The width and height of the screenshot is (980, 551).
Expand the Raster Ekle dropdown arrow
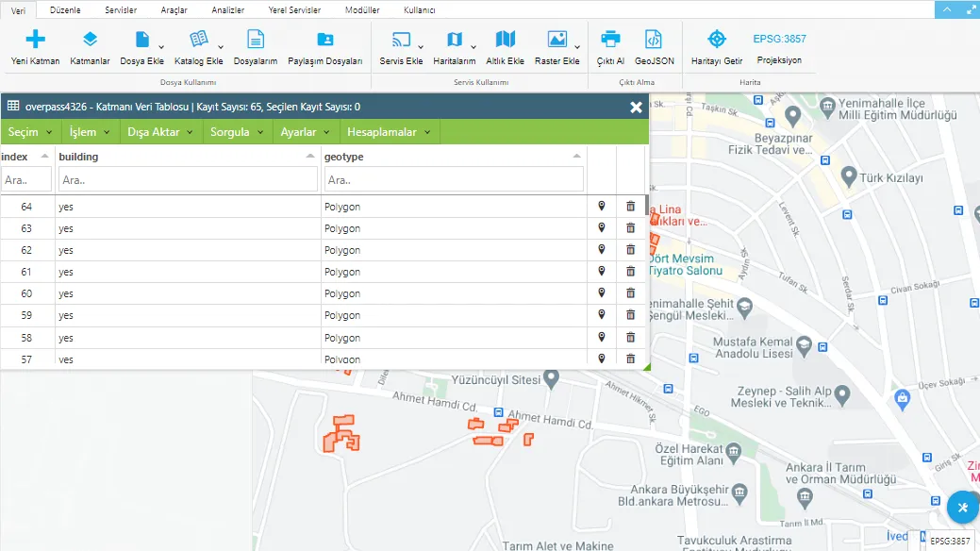tap(577, 47)
